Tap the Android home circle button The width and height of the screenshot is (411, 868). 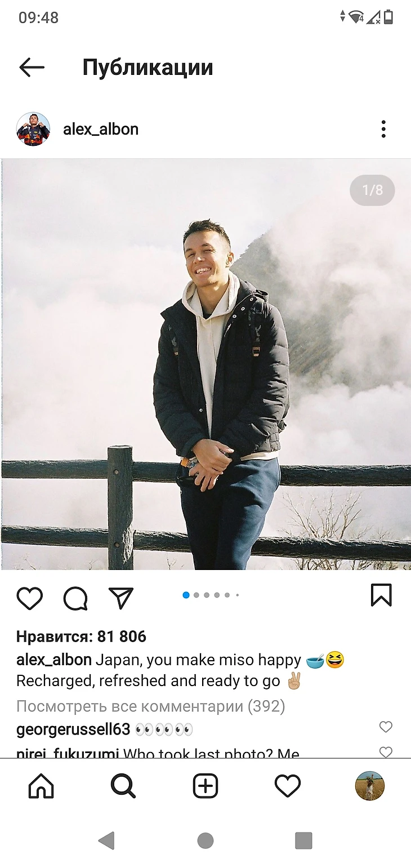click(x=205, y=841)
